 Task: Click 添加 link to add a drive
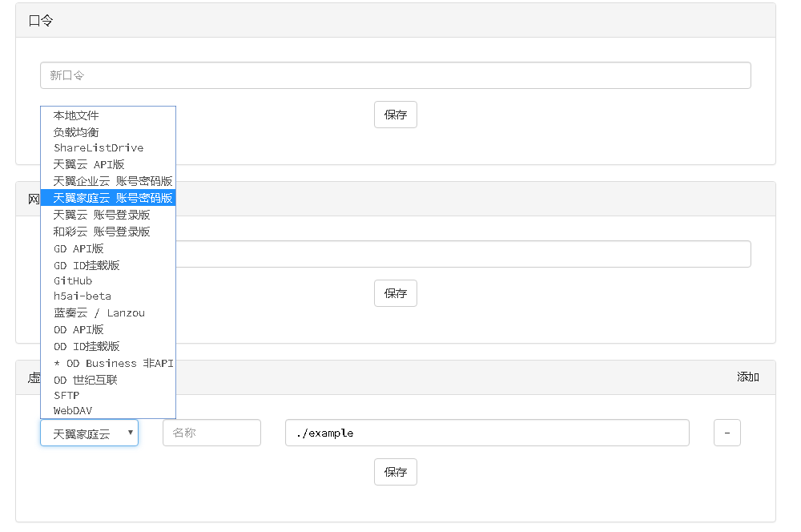point(748,377)
